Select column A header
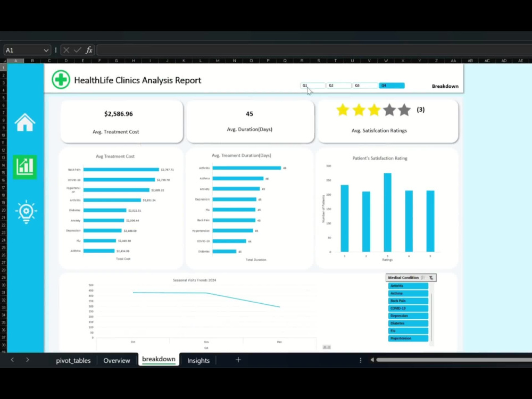Image resolution: width=532 pixels, height=399 pixels. [x=15, y=61]
